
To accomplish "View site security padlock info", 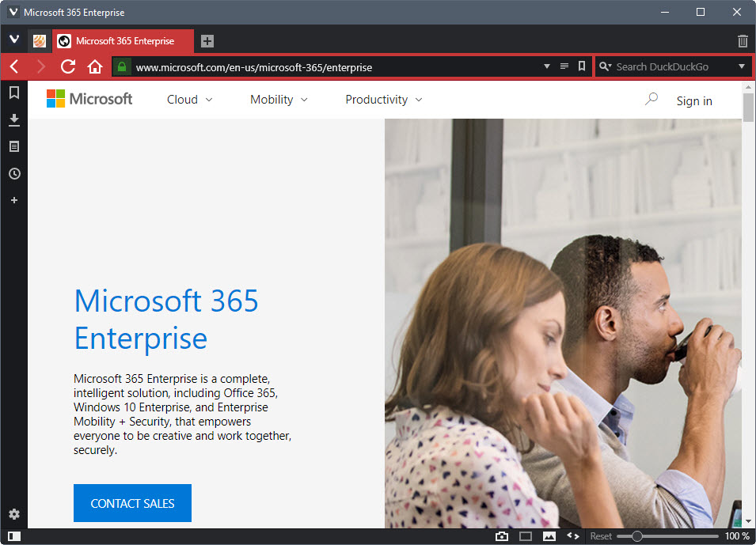I will coord(122,66).
